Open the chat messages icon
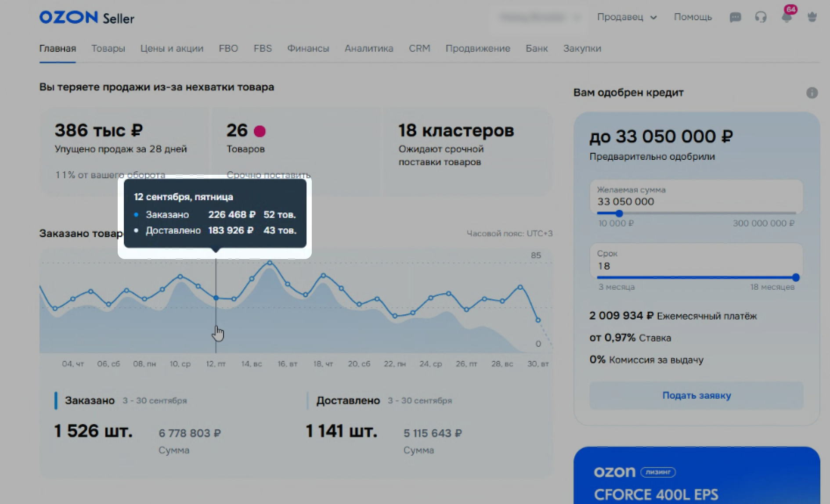The height and width of the screenshot is (504, 830). 735,18
